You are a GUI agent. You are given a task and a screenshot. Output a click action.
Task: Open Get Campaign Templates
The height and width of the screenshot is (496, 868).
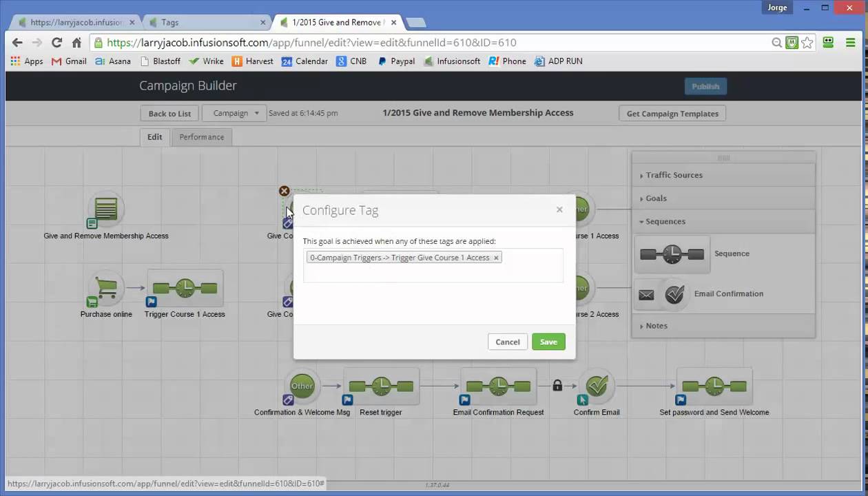672,114
